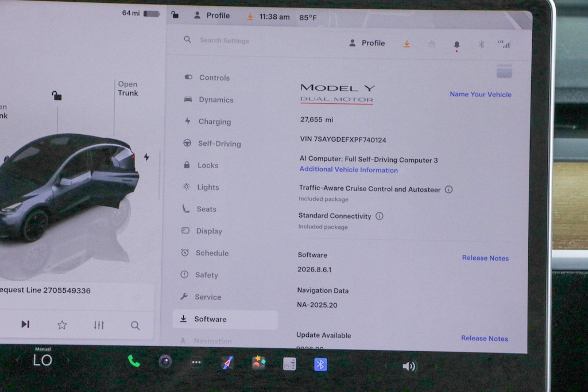This screenshot has width=588, height=392.
Task: Tap the unlock icon above the car
Action: coord(57,96)
